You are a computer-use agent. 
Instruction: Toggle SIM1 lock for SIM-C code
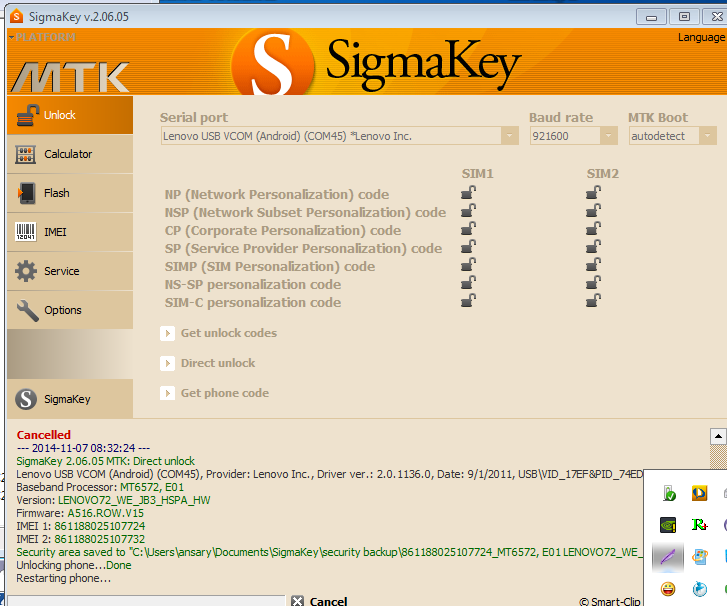click(x=468, y=300)
